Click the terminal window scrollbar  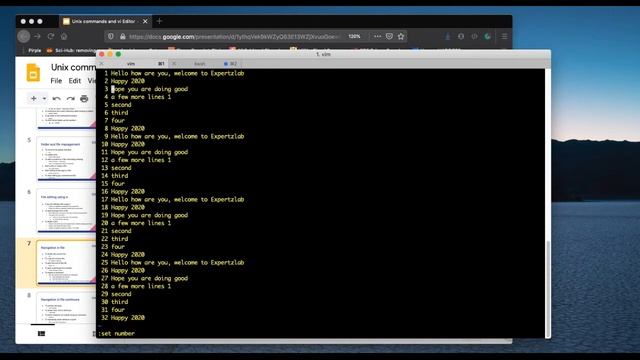(x=548, y=288)
